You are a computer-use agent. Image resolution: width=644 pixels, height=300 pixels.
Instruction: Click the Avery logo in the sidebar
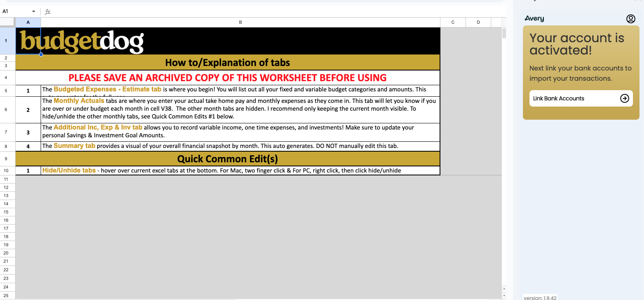tap(534, 18)
